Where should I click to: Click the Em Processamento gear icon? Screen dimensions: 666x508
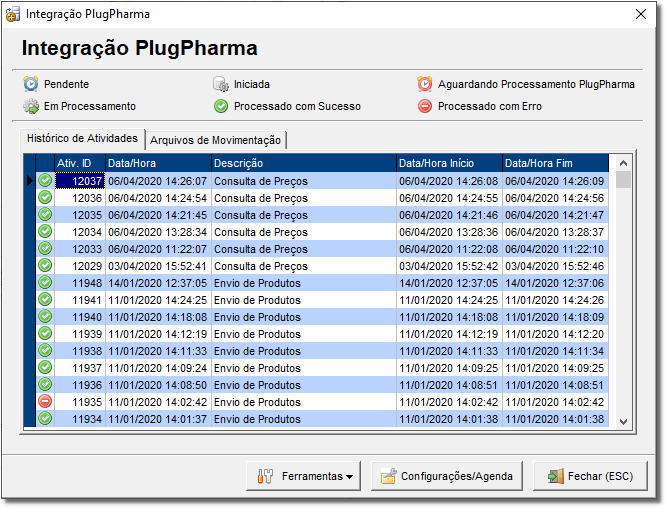pos(31,106)
